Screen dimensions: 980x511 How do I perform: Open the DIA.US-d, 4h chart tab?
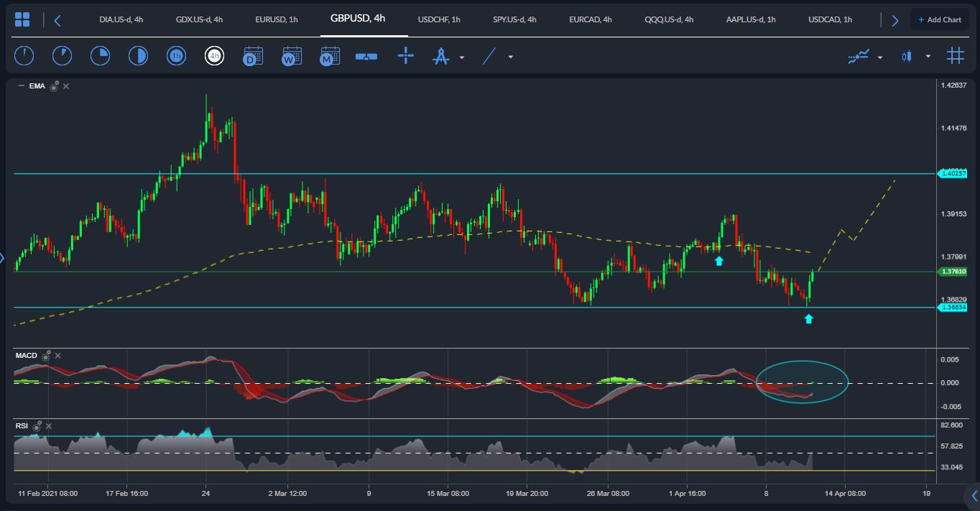(121, 19)
